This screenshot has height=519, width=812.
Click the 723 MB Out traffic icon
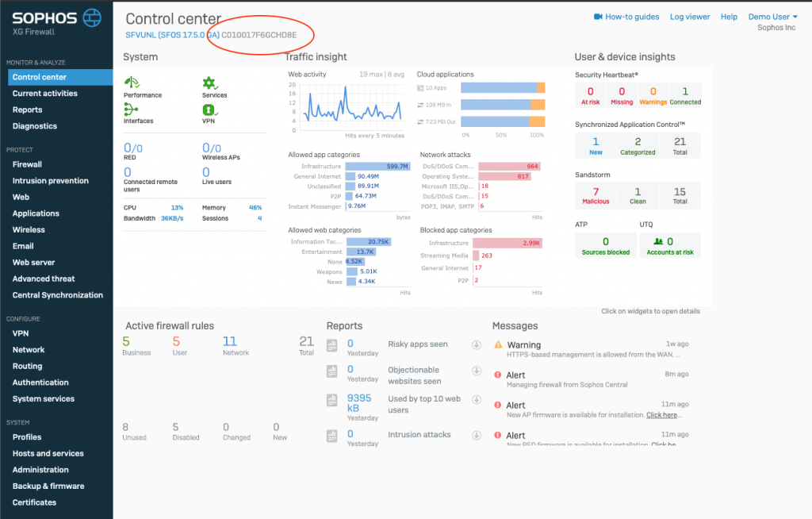[420, 122]
